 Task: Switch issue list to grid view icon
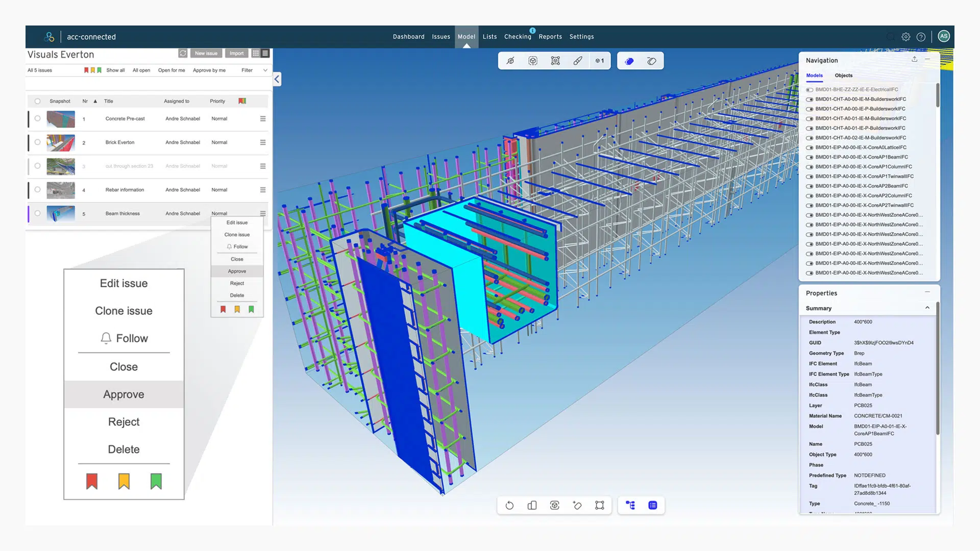pos(256,53)
